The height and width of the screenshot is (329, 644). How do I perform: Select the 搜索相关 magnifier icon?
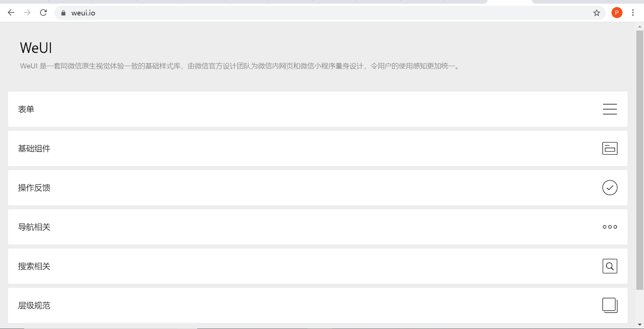(610, 266)
